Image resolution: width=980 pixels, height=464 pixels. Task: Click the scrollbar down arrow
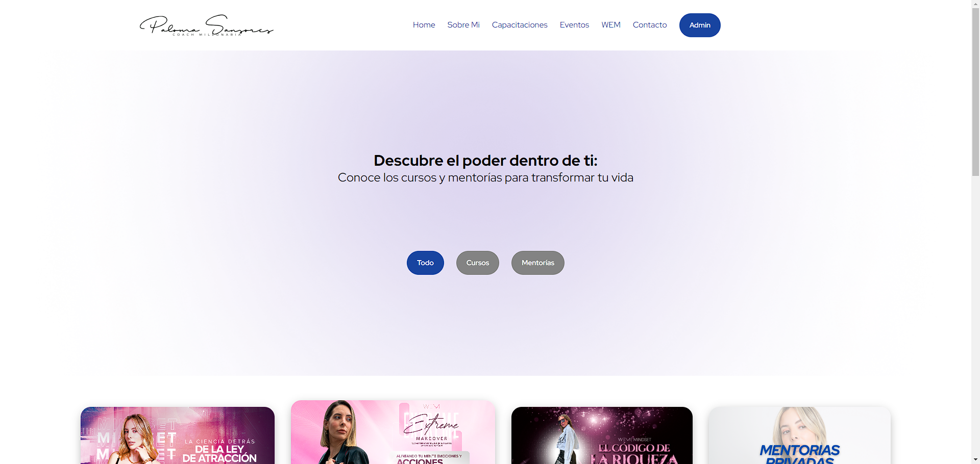[976, 459]
